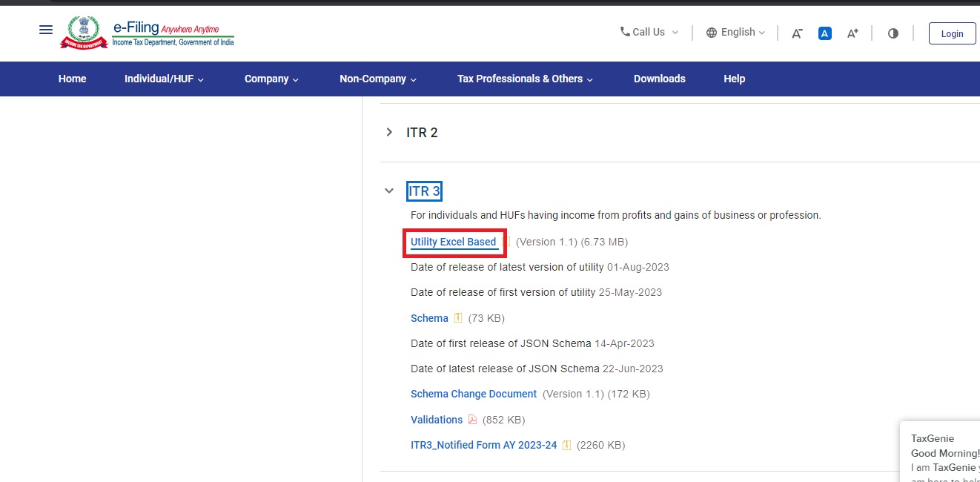Click the Call Us phone icon
Screen dimensions: 980x482
[x=625, y=32]
